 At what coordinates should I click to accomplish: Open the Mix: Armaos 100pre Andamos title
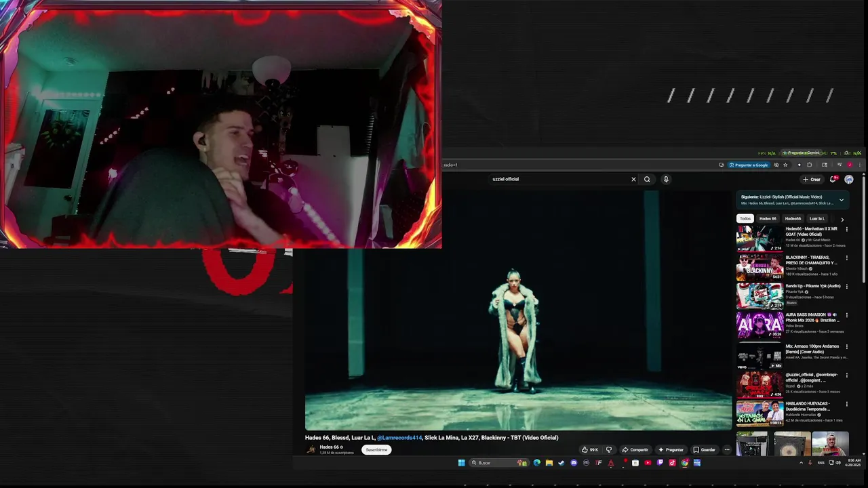tap(812, 348)
